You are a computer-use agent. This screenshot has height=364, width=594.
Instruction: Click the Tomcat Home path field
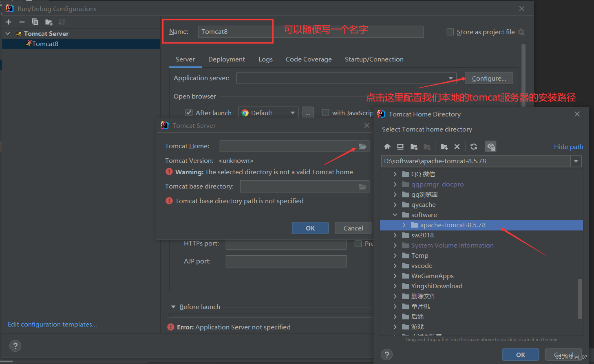click(294, 146)
